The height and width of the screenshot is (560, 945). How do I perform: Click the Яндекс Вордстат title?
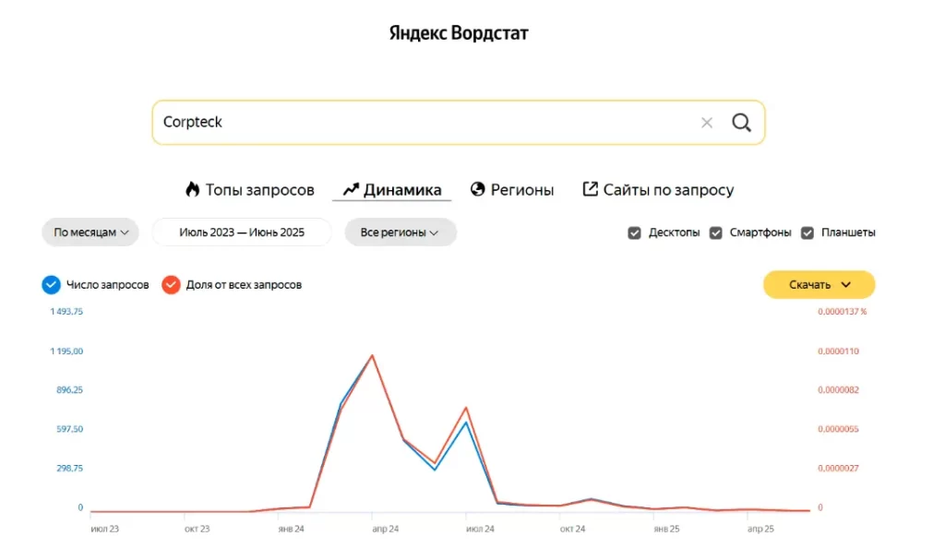[x=459, y=33]
